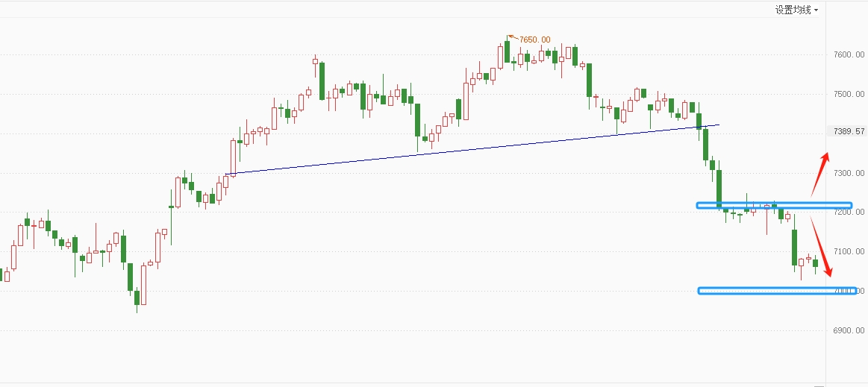Viewport: 868px width, 387px height.
Task: Click the upper blue rectangle near 7200
Action: tap(774, 205)
